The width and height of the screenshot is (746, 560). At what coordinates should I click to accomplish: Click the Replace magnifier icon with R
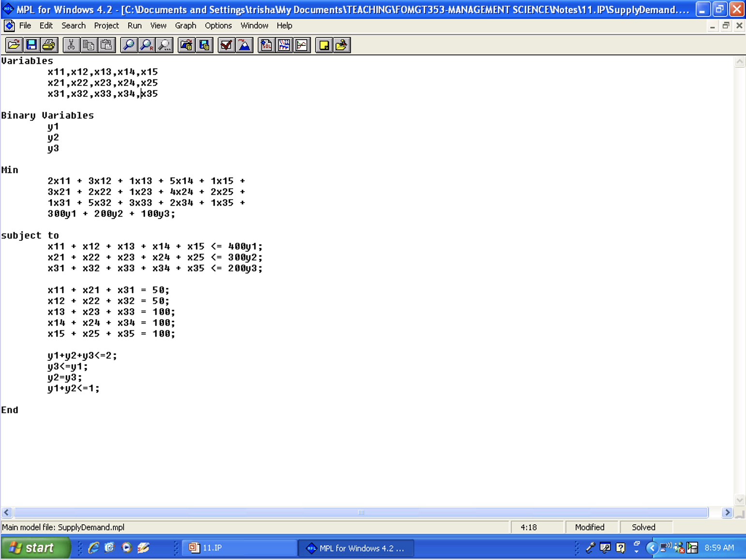coord(146,45)
